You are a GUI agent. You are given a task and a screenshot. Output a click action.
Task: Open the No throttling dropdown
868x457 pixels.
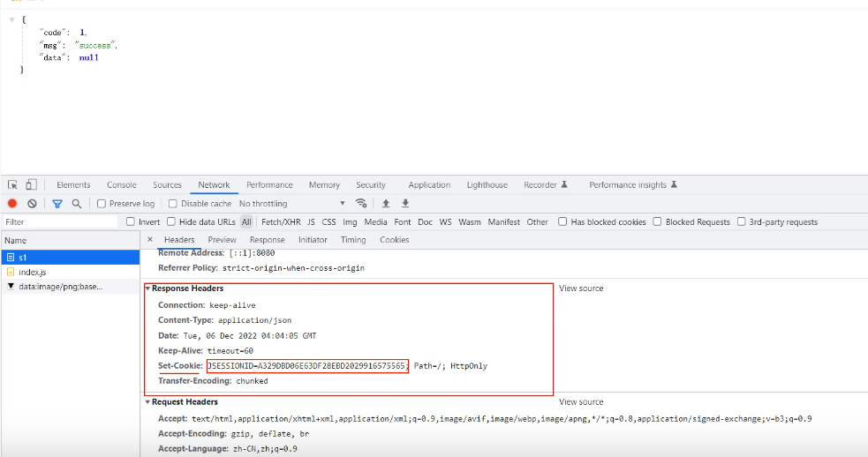pos(291,204)
